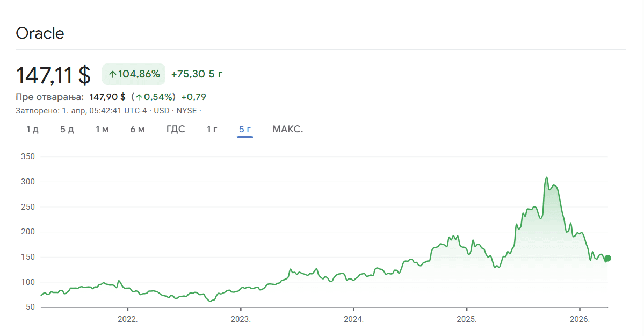The width and height of the screenshot is (644, 336).
Task: Switch to the 1 г range
Action: 212,130
